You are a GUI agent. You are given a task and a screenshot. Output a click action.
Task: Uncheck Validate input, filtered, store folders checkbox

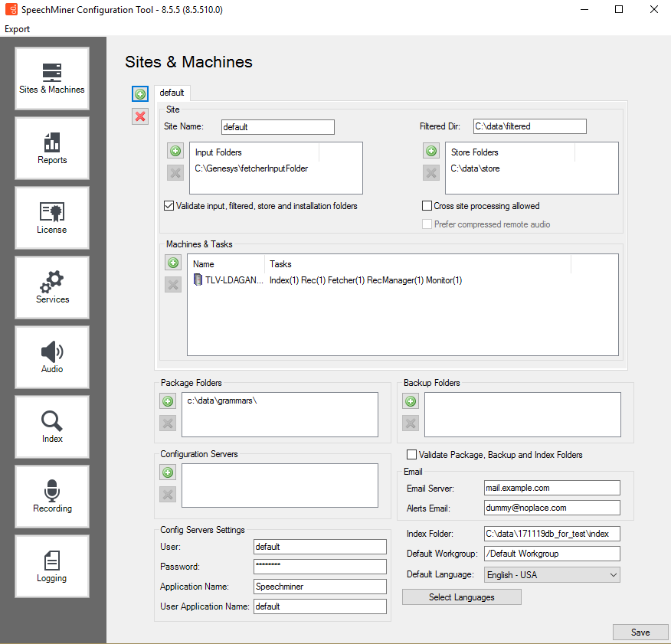tap(169, 206)
